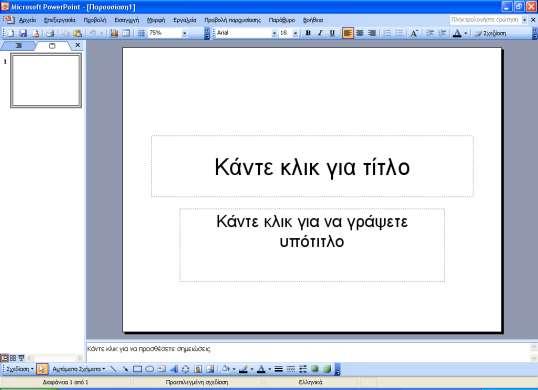Open the Μορφή menu
Screen dimensions: 538x390
(x=156, y=20)
